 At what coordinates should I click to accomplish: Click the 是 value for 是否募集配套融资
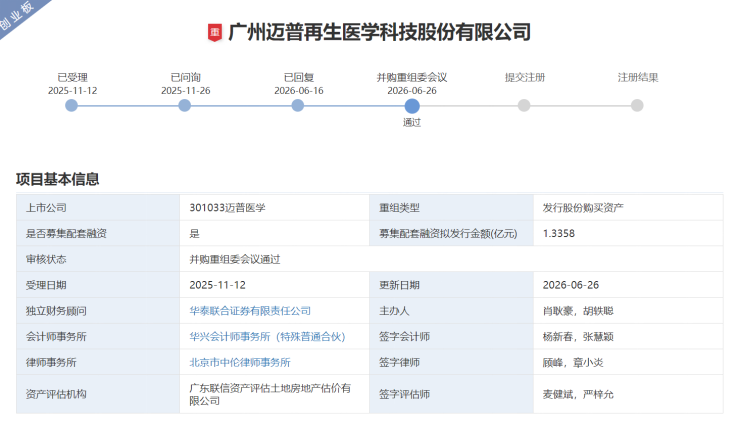pyautogui.click(x=195, y=234)
